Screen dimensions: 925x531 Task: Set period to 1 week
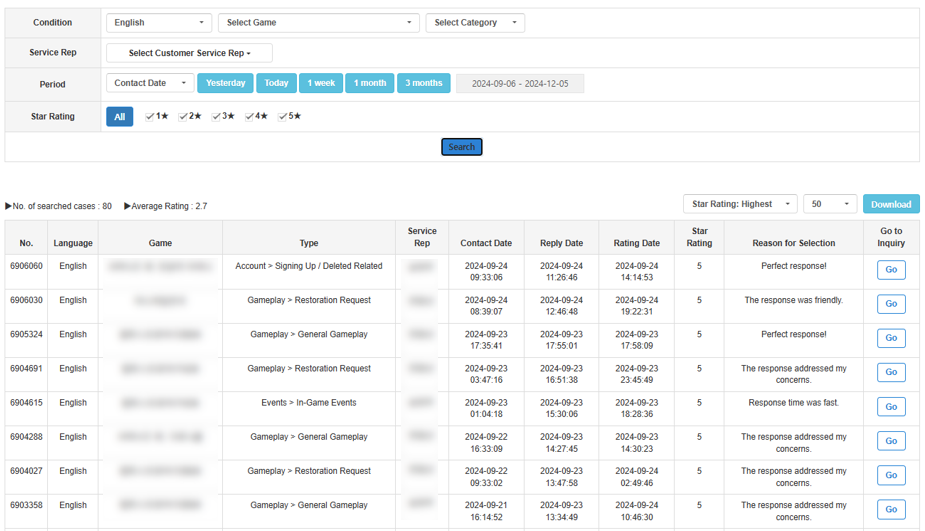coord(321,83)
